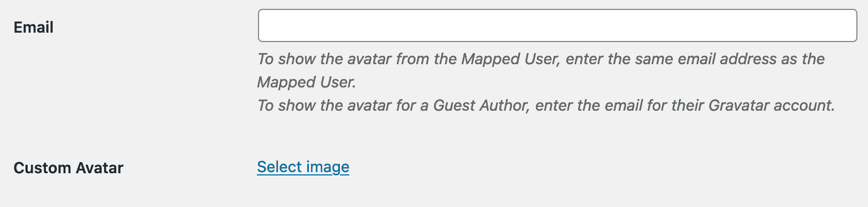
Task: Click the 'Select image' hyperlink for Custom Avatar
Action: coord(303,167)
